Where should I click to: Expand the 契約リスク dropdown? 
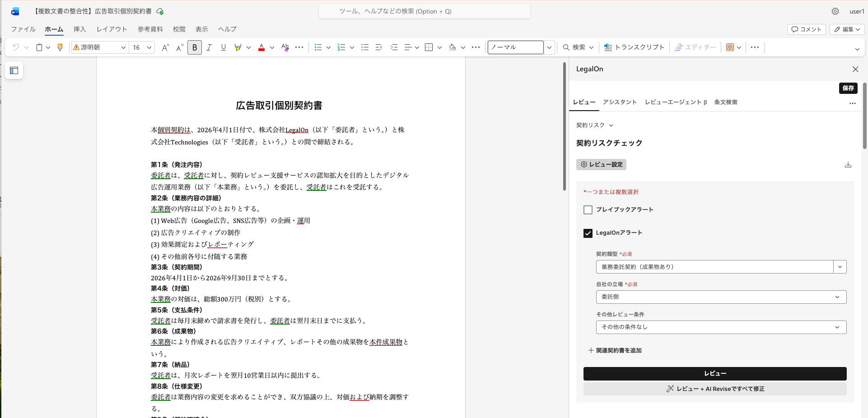click(595, 125)
